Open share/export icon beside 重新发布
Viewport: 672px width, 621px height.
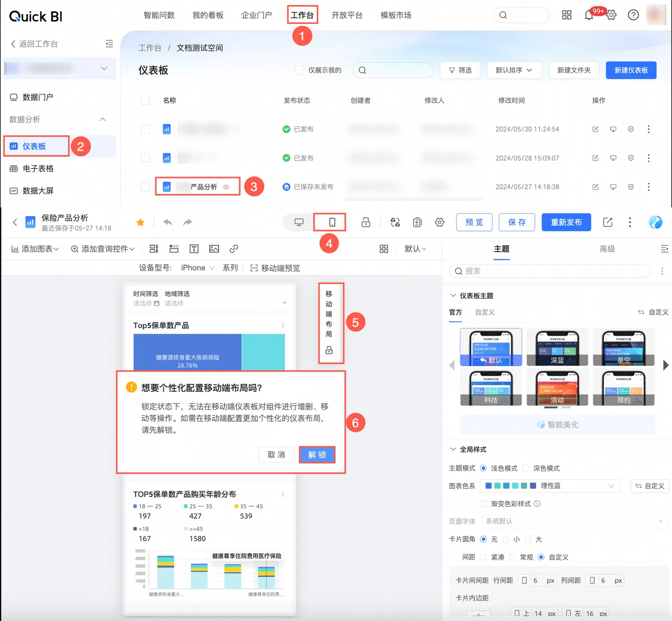pos(608,222)
